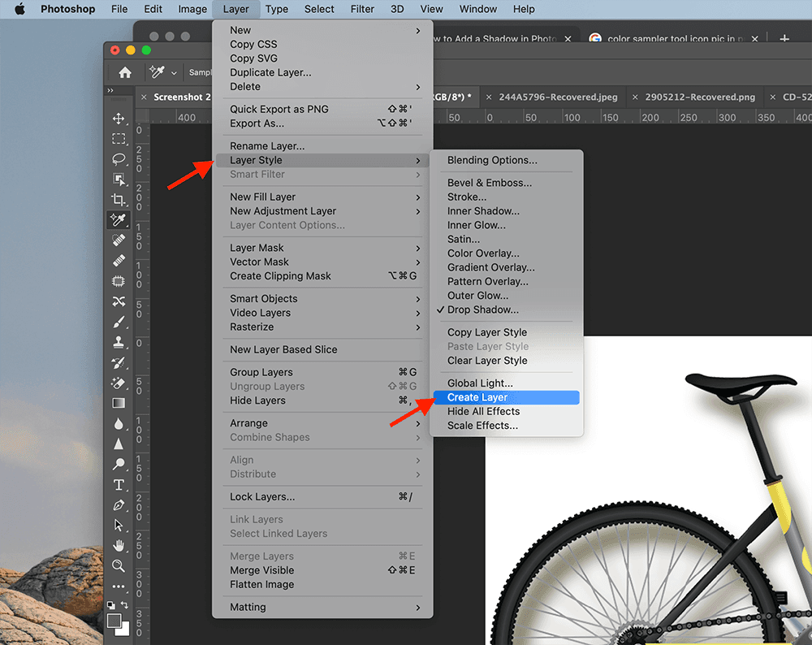Select the Color Sampler tool in toolbar
The image size is (812, 645).
pos(119,219)
